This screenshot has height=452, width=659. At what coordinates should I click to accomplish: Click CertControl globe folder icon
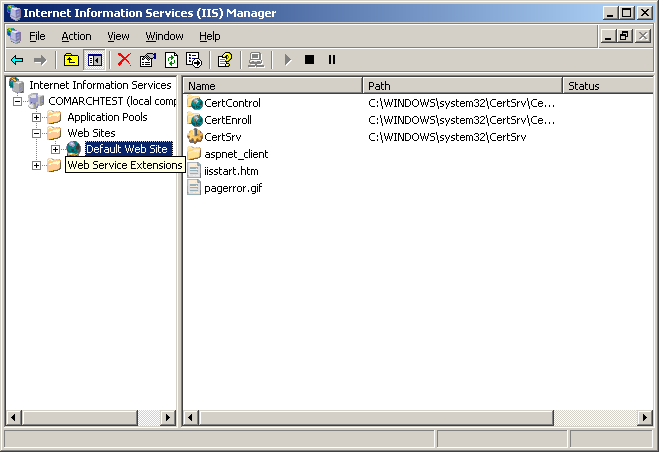point(195,103)
